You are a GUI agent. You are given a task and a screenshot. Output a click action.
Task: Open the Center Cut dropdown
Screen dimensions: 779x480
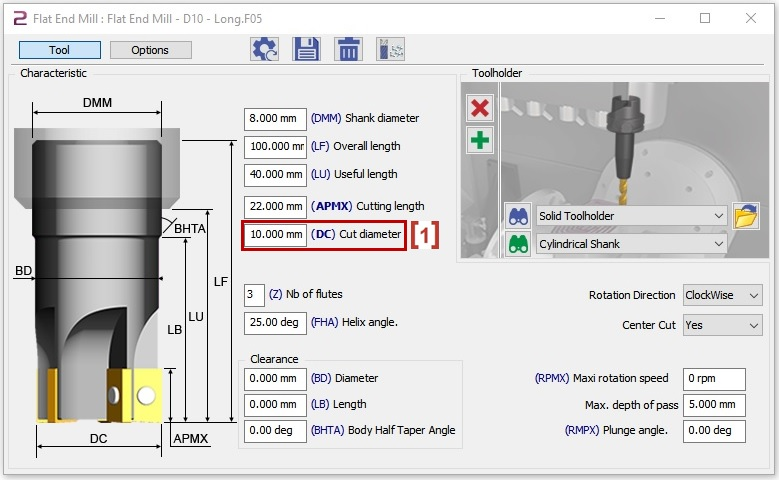pyautogui.click(x=722, y=325)
